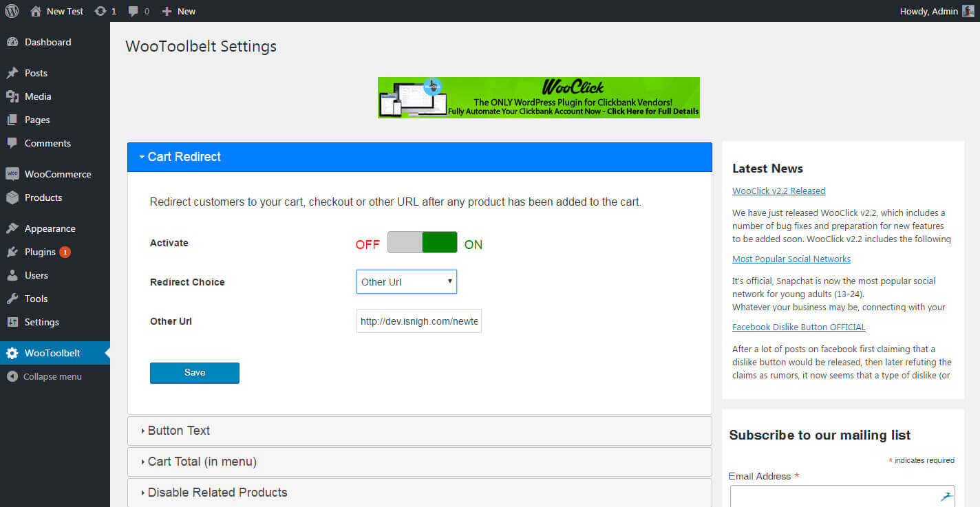Viewport: 980px width, 507px height.
Task: Click the New Test site name link
Action: [65, 11]
